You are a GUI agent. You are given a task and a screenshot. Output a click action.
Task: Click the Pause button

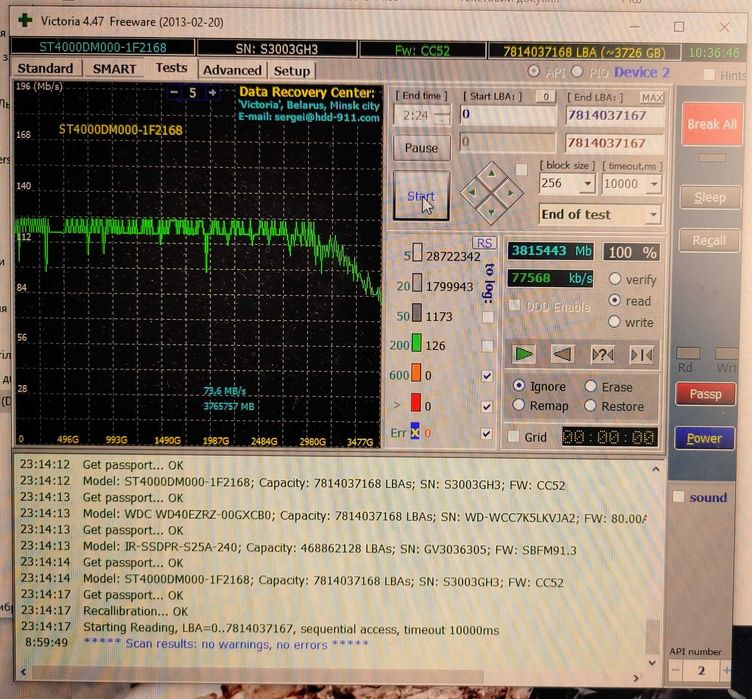[x=421, y=147]
